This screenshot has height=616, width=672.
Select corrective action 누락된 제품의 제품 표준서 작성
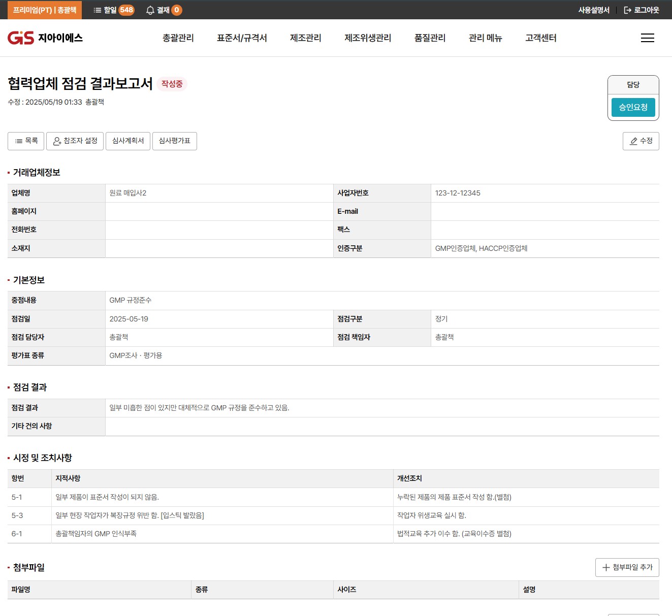coord(454,497)
